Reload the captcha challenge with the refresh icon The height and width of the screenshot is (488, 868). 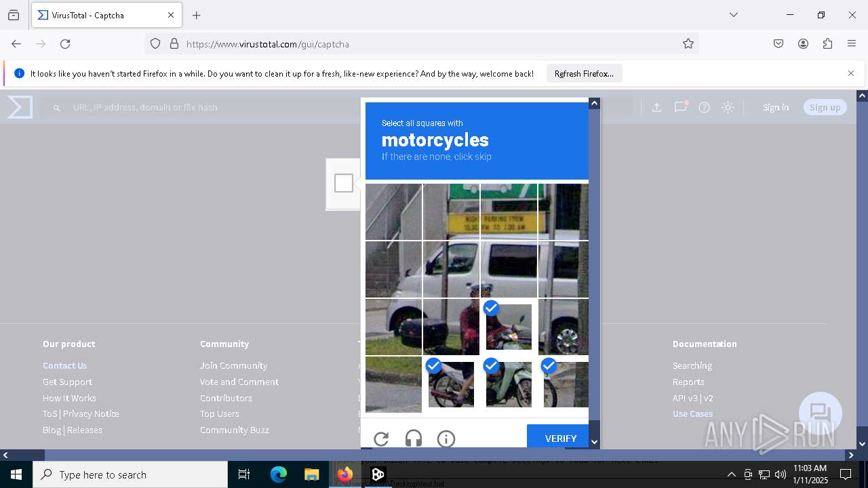pos(381,439)
